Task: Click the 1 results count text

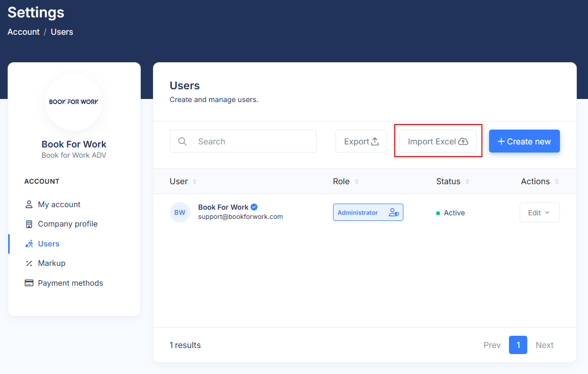Action: 185,345
